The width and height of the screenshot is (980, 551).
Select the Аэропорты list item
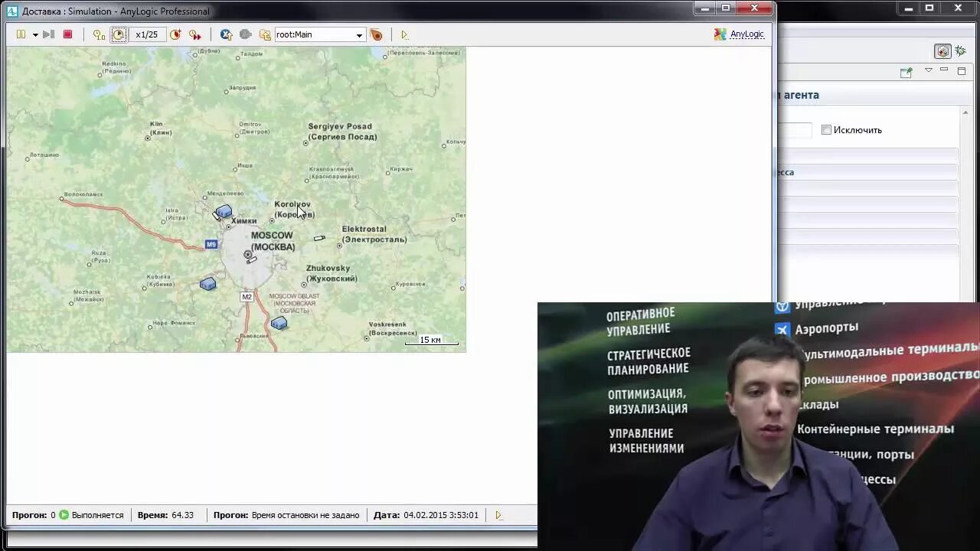pos(828,329)
